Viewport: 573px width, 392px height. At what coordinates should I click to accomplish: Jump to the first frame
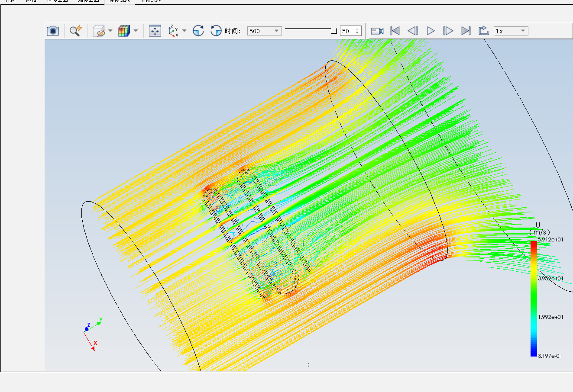(x=395, y=31)
